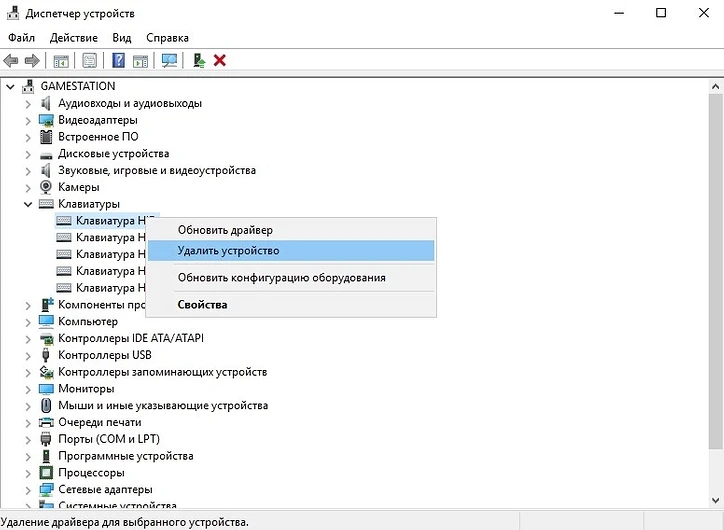The width and height of the screenshot is (724, 530).
Task: Select the Камеры label
Action: (x=78, y=187)
